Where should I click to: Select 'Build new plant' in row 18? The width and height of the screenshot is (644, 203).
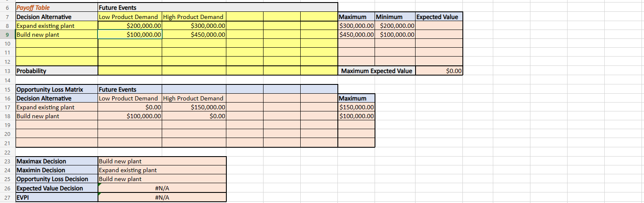click(x=57, y=116)
